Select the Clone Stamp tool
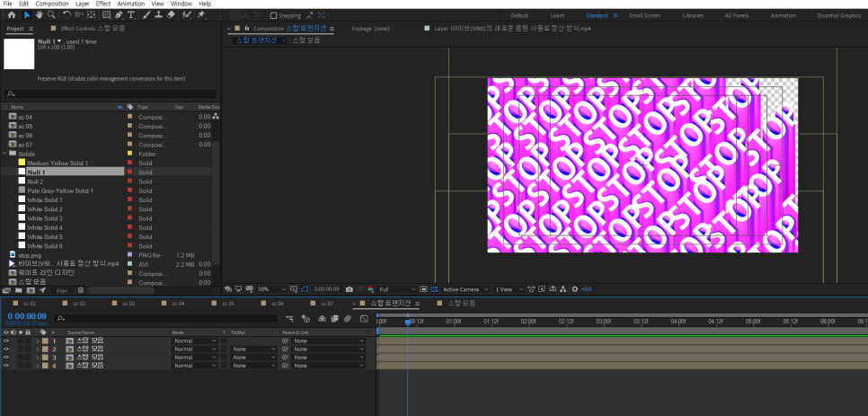This screenshot has height=416, width=868. coord(158,15)
